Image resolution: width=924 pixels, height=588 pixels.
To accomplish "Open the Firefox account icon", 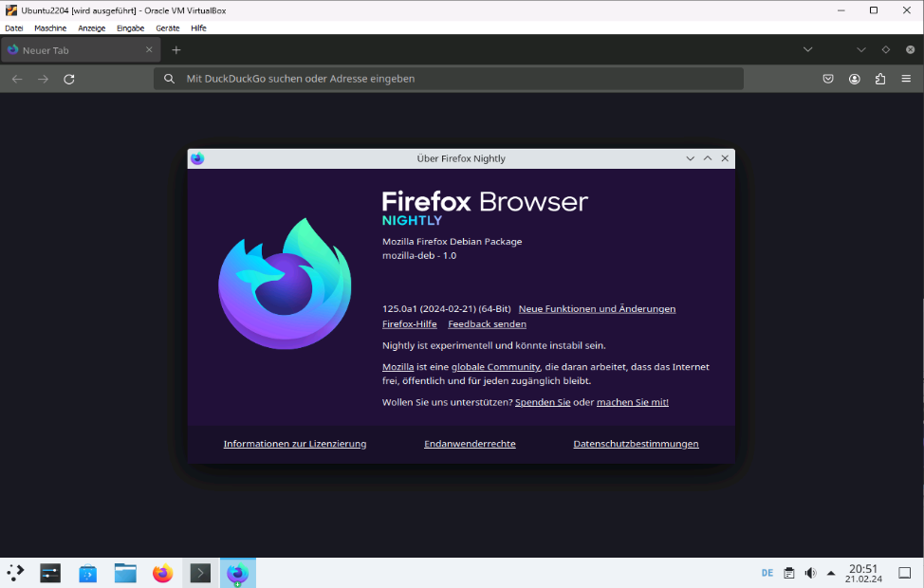I will point(855,79).
